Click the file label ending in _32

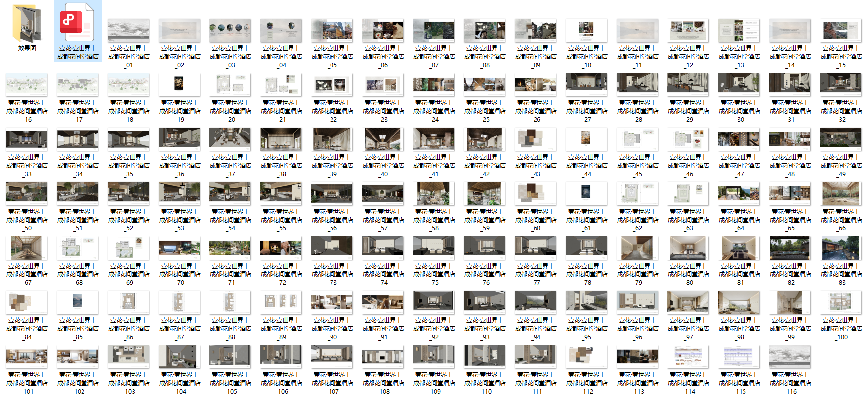click(841, 111)
